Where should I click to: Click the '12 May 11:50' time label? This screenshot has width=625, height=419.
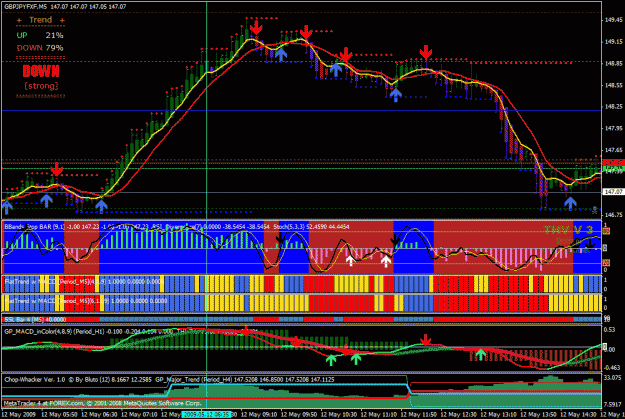tap(419, 415)
